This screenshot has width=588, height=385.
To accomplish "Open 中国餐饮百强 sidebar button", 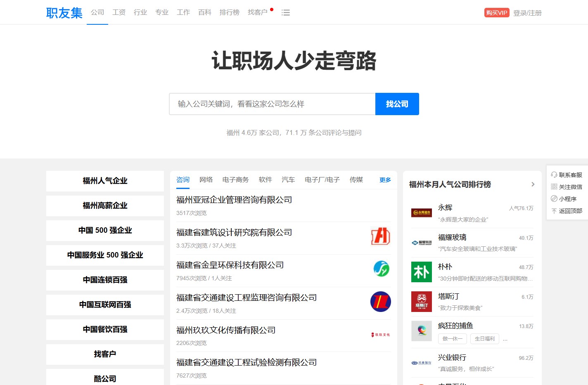I will [105, 329].
